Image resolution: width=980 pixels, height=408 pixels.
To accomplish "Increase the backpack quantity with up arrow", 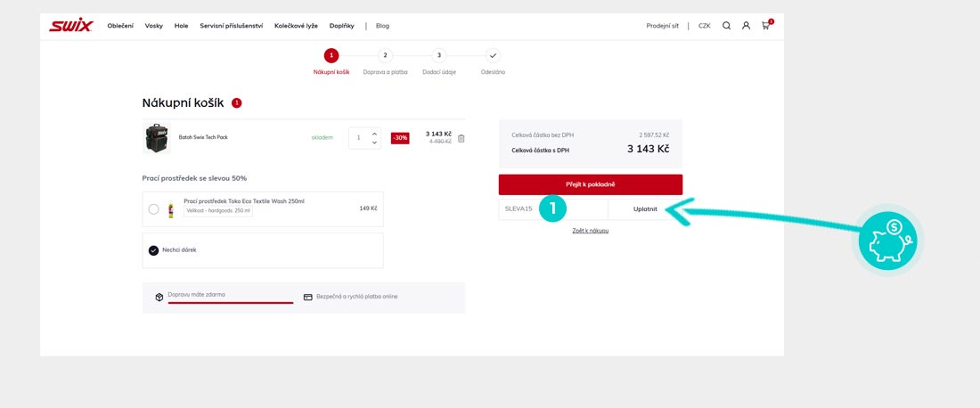I will (x=374, y=134).
